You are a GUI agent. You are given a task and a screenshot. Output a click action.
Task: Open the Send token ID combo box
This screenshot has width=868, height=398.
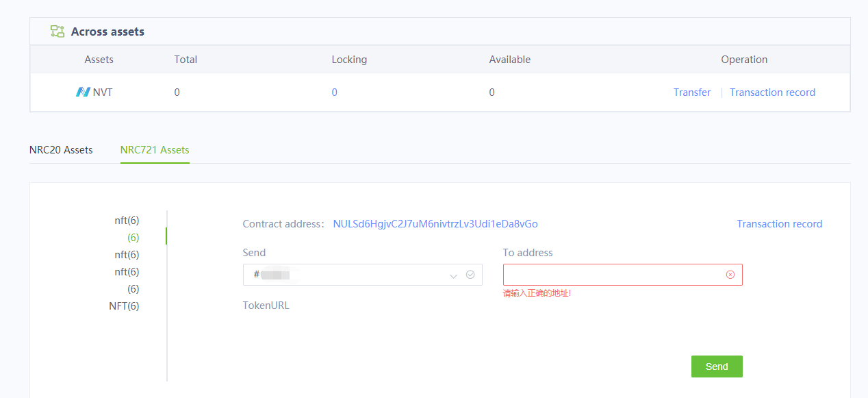tap(362, 275)
